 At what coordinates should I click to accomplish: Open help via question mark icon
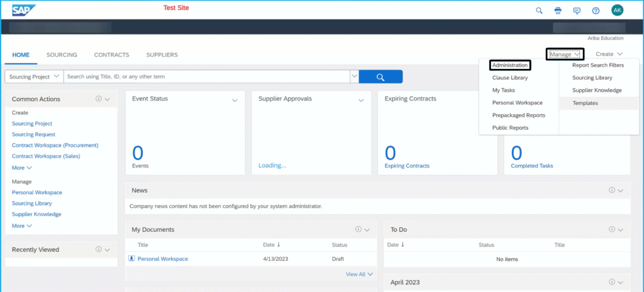coord(596,11)
